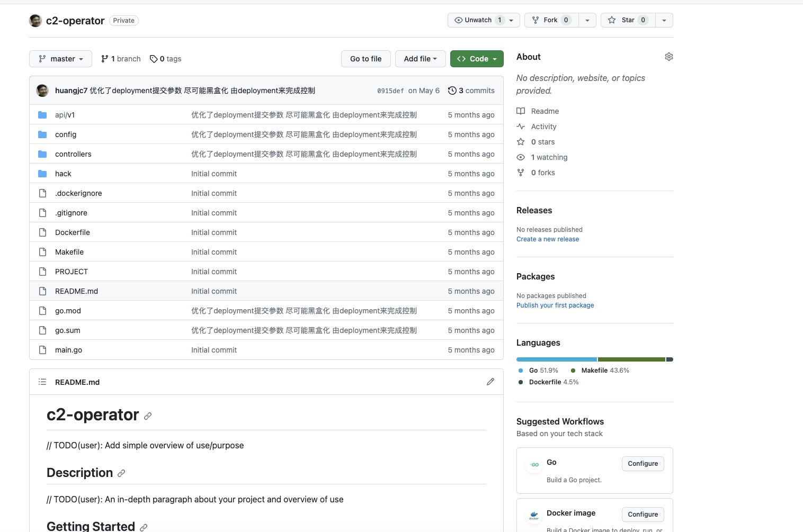Click the Docker image workflow logo

[534, 516]
